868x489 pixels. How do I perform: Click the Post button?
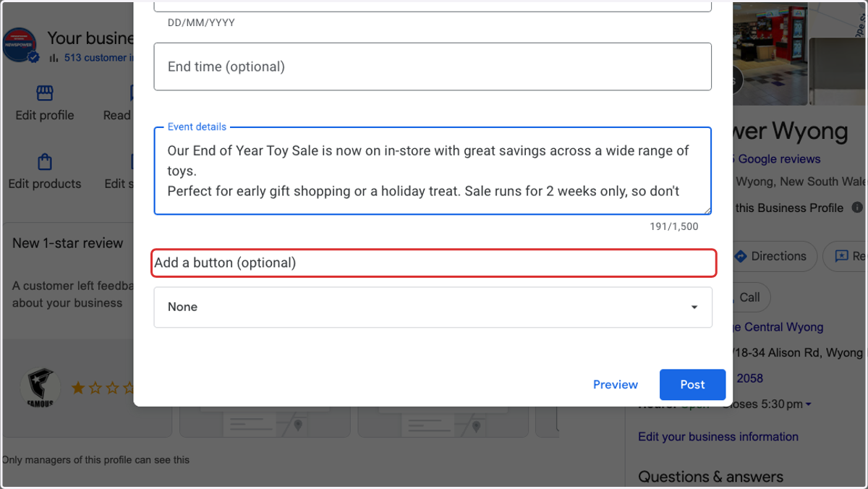[x=692, y=385]
